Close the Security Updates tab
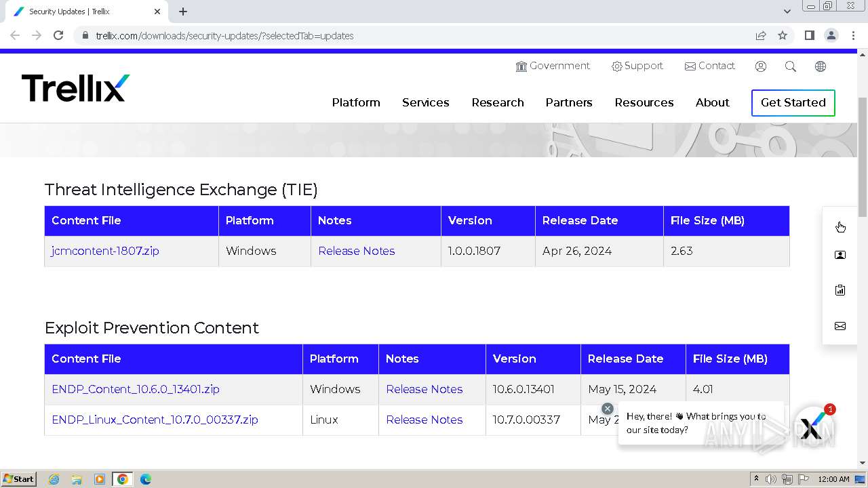This screenshot has width=868, height=488. click(157, 12)
